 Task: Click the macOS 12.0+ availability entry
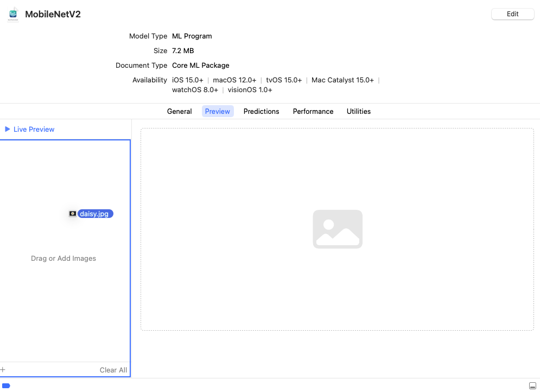tap(234, 80)
